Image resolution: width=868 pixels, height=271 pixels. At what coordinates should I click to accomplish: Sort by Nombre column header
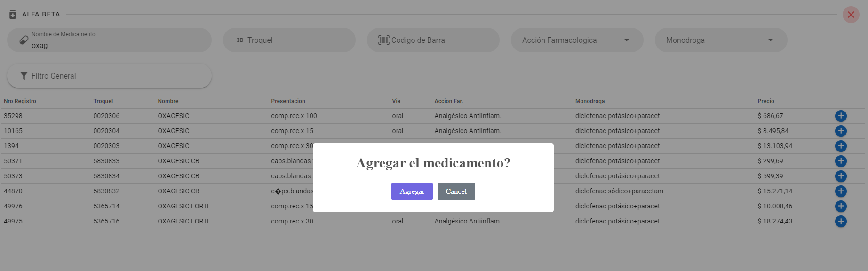click(x=168, y=101)
